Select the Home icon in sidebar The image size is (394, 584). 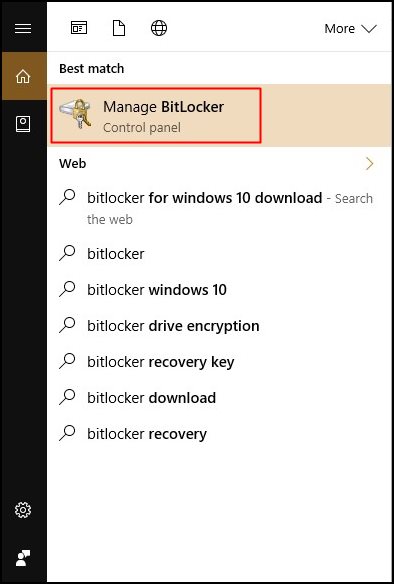(23, 76)
